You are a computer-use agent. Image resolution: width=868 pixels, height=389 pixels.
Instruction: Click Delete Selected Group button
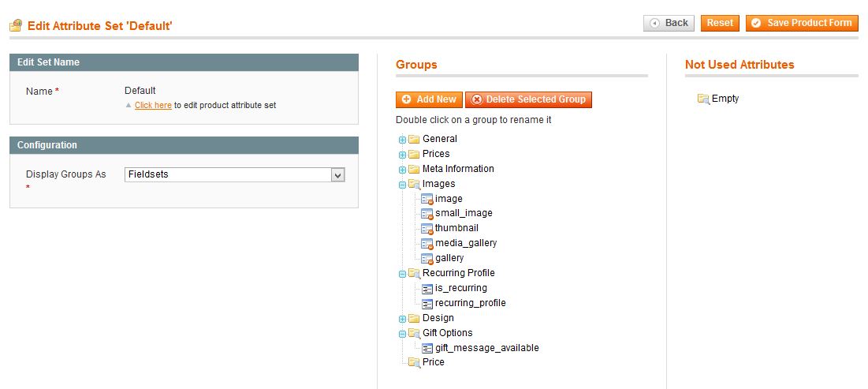click(x=529, y=99)
